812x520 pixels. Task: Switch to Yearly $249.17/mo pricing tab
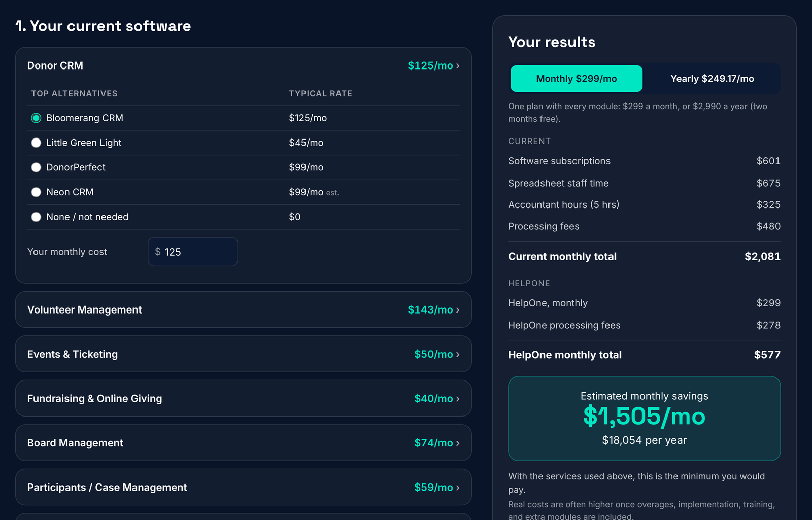click(x=712, y=79)
